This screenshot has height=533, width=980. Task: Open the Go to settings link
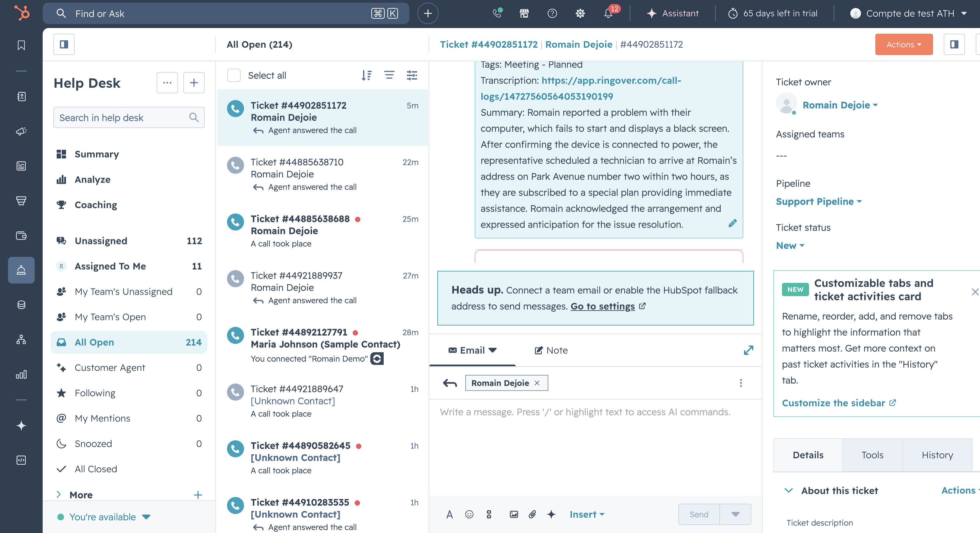tap(603, 306)
